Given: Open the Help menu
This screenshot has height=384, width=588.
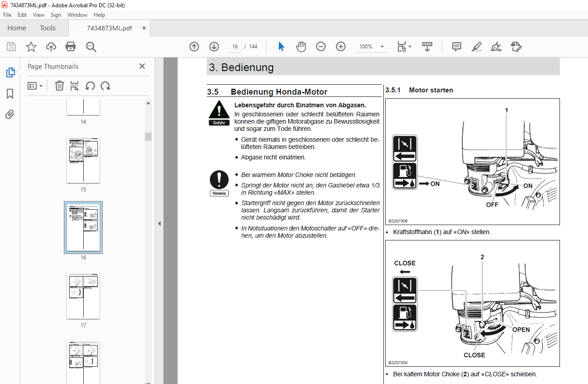Looking at the screenshot, I should point(99,15).
